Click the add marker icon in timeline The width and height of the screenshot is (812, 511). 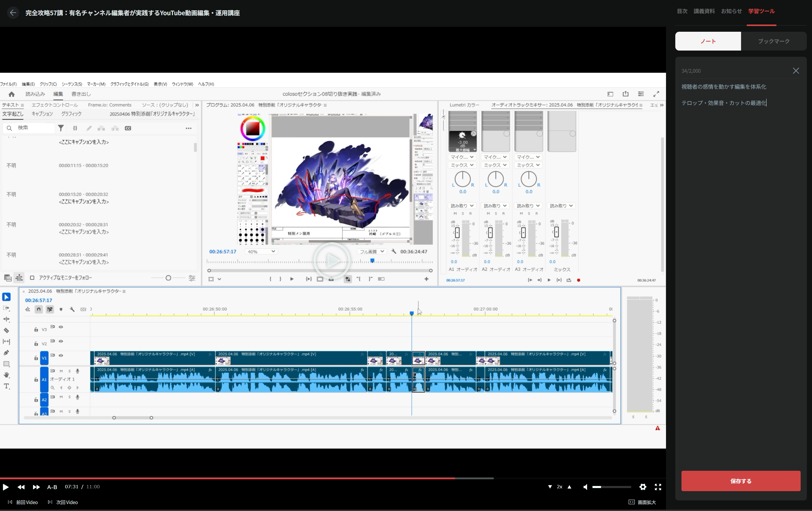point(61,309)
